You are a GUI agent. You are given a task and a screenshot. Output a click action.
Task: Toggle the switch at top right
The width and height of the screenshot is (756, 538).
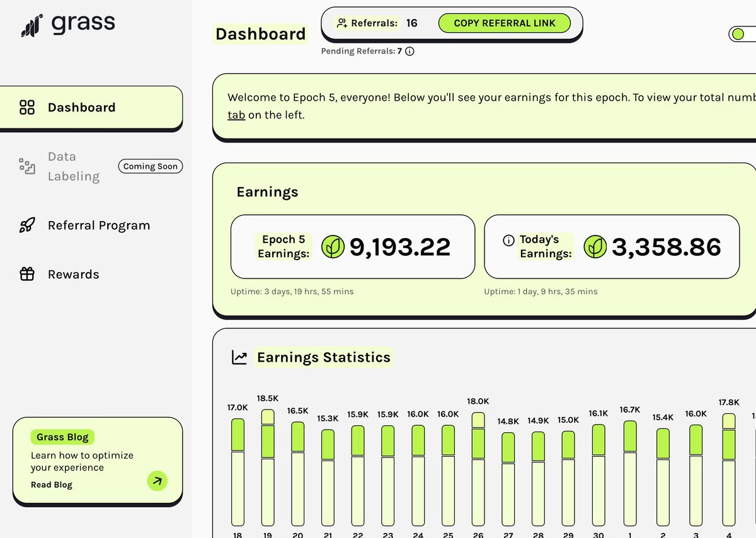[x=742, y=34]
